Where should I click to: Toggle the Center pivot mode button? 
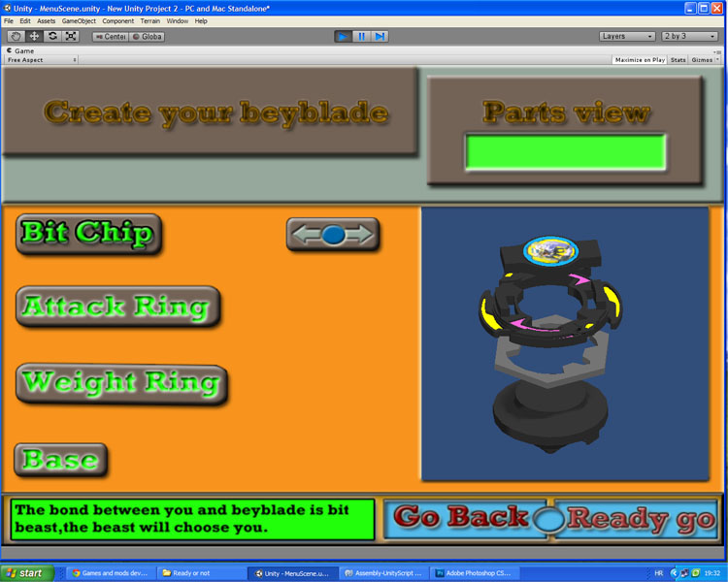[111, 37]
